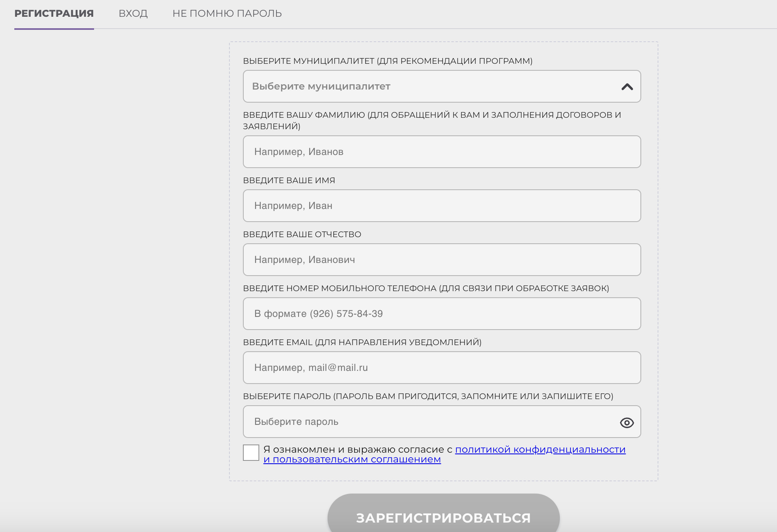Focus the Выберите пароль password field
This screenshot has height=532, width=777.
tap(442, 422)
